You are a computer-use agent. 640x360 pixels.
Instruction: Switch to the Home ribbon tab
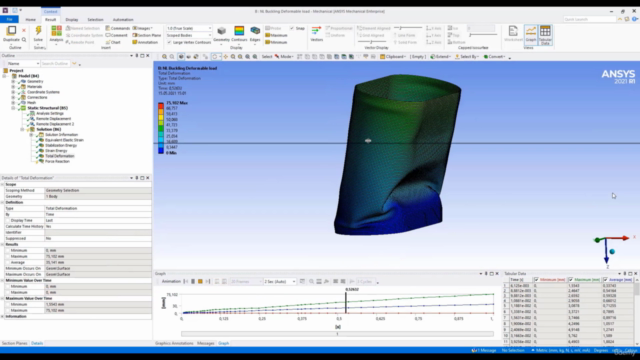point(31,20)
